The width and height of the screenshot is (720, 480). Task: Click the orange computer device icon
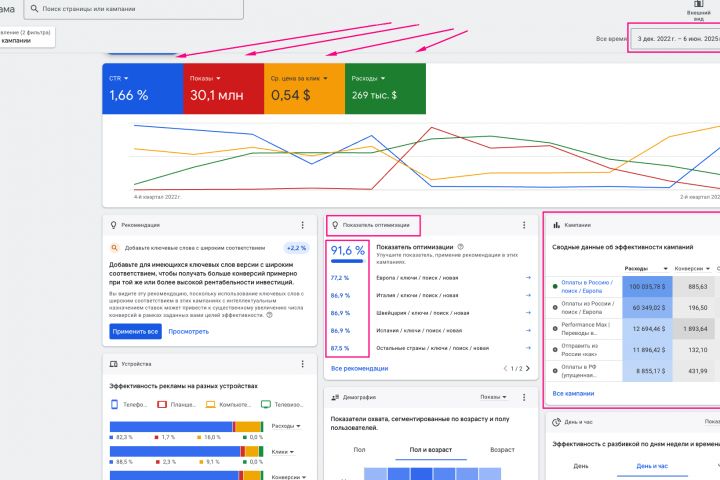[x=210, y=404]
